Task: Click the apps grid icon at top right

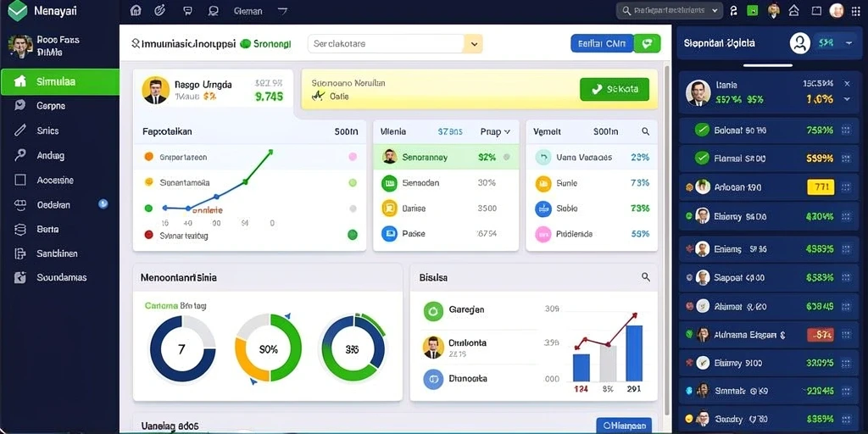Action: (856, 10)
